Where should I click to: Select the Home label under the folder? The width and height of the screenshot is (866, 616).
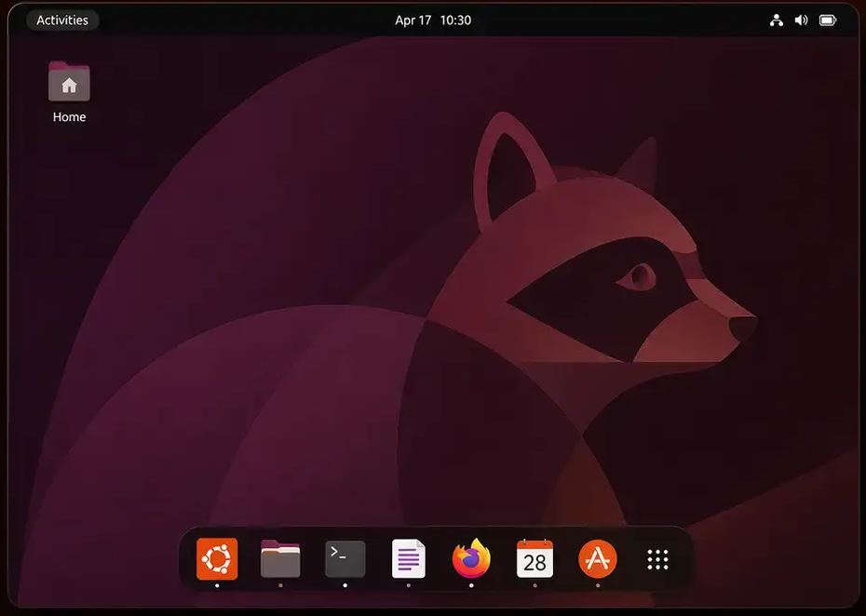(x=69, y=117)
